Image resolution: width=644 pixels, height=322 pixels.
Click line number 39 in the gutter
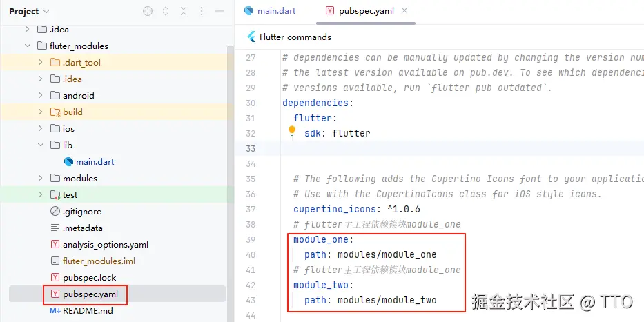251,239
